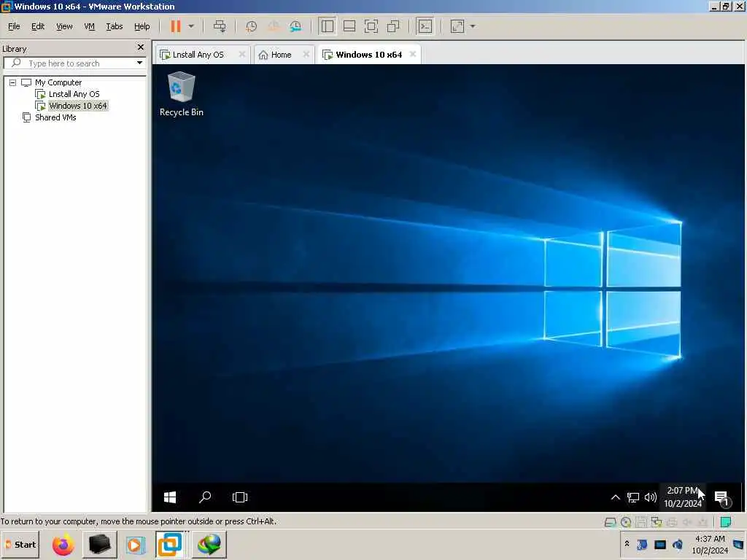
Task: Toggle the thumbnail bar view icon
Action: point(349,26)
